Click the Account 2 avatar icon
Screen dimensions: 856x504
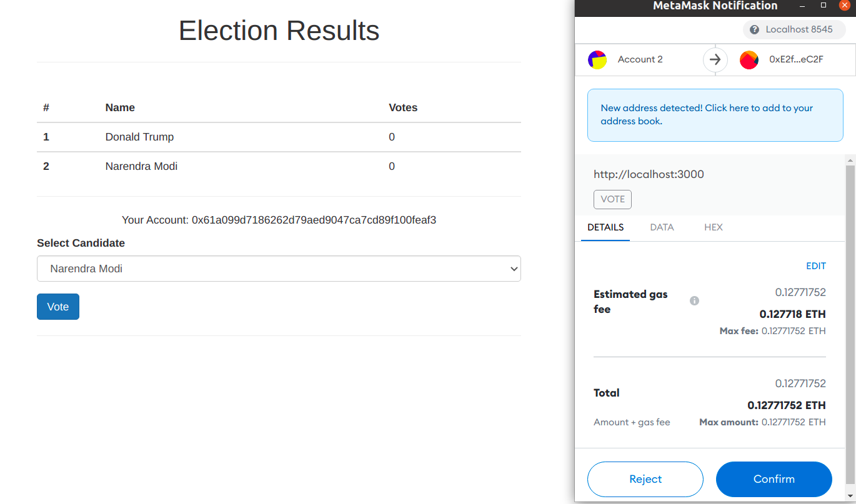597,60
